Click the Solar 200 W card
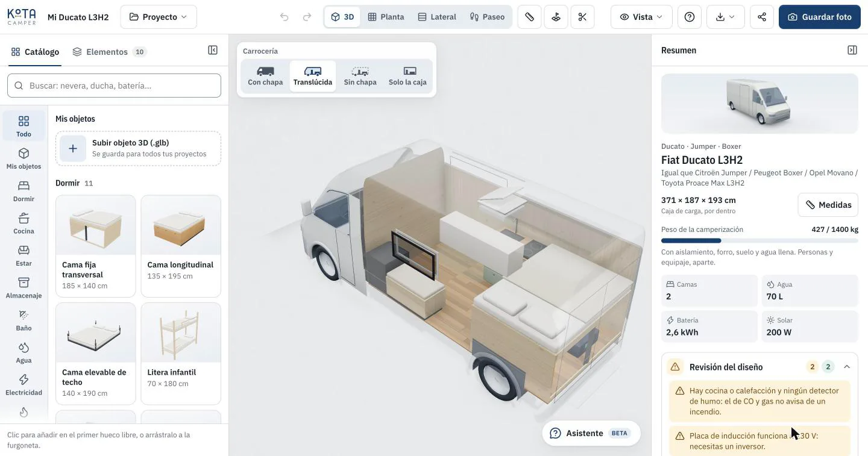 pos(810,326)
